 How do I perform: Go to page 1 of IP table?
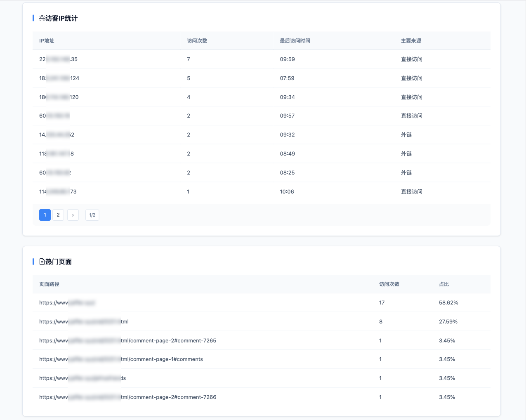[x=45, y=215]
